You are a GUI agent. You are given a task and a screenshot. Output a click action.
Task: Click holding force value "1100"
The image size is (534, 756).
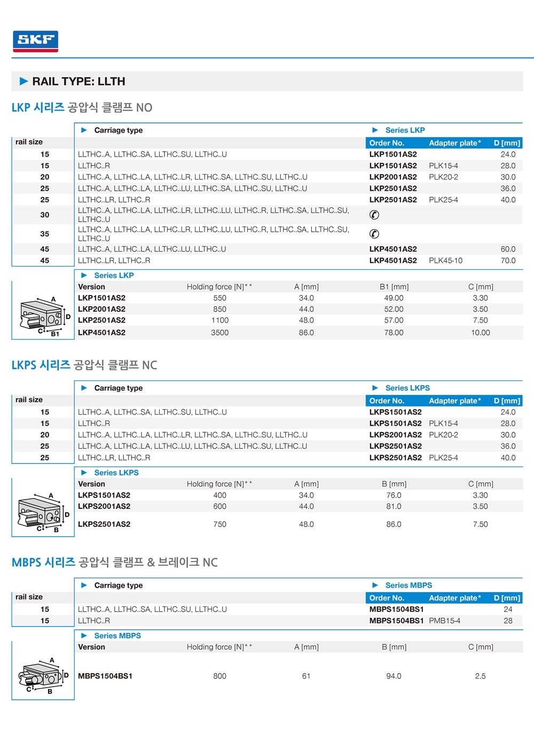[219, 321]
